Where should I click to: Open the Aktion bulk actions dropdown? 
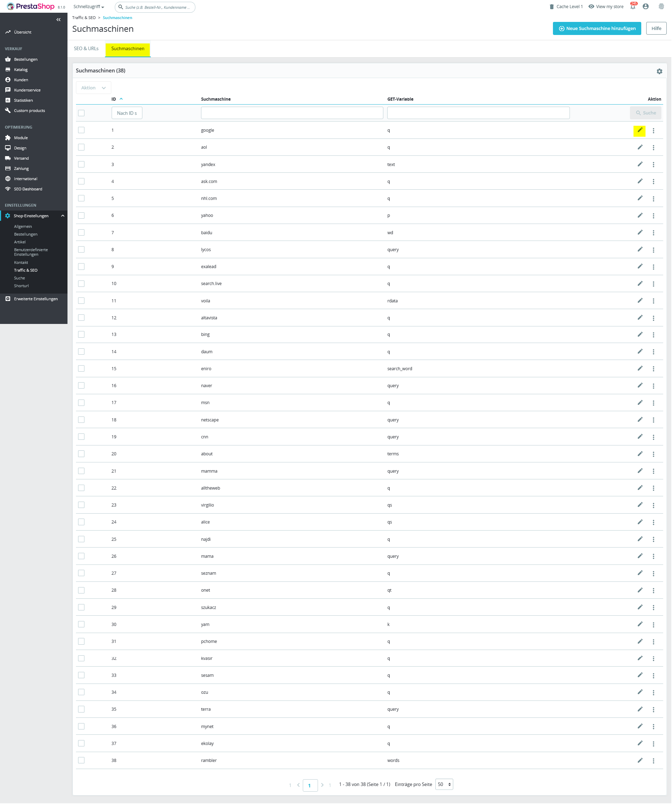pos(93,88)
